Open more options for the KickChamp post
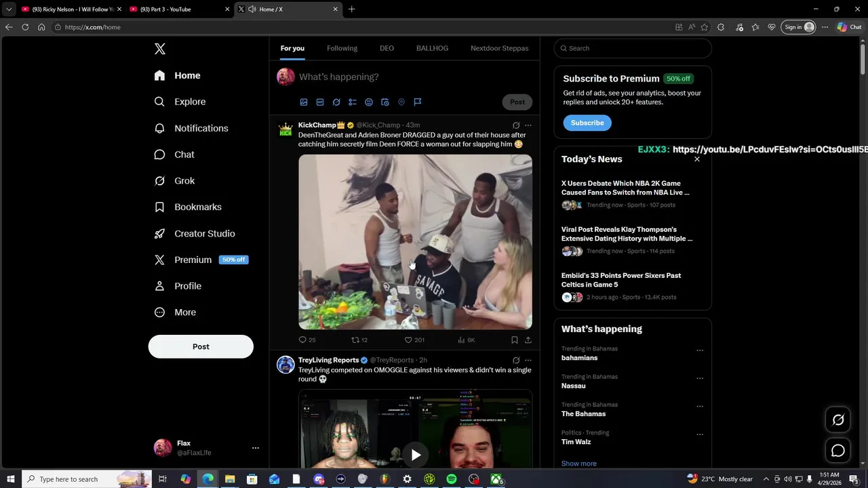The height and width of the screenshot is (488, 868). [528, 125]
